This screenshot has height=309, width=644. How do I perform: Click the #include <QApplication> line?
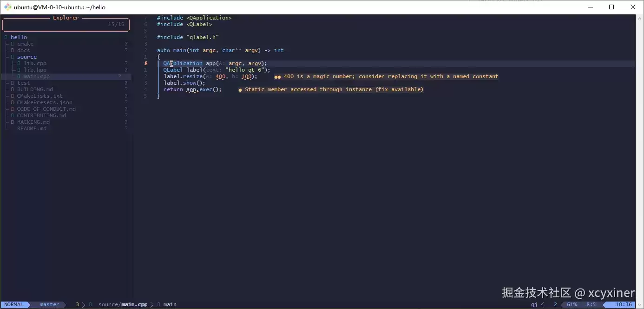coord(194,18)
